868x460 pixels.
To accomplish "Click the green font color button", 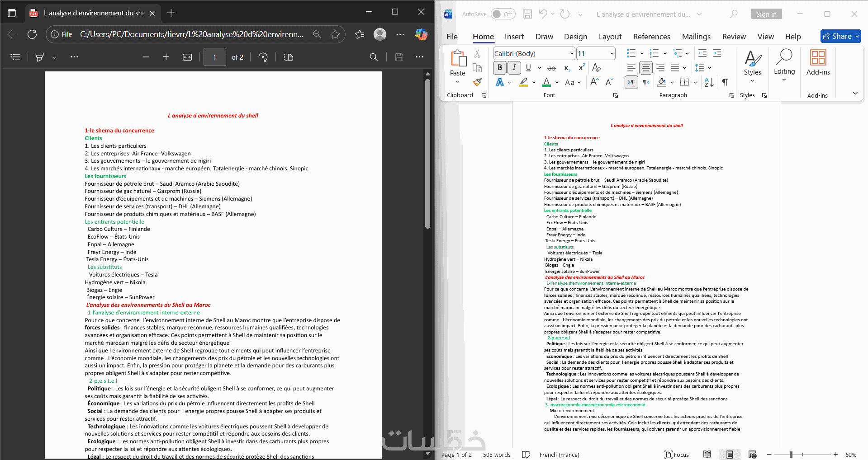I will pyautogui.click(x=546, y=82).
